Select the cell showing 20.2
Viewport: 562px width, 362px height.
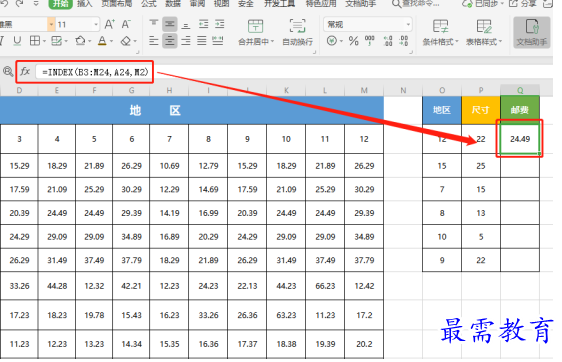(x=364, y=344)
